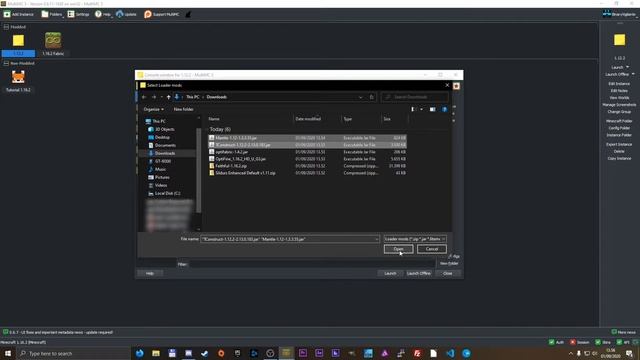Open Minecraft Folder from the sidebar
The width and height of the screenshot is (640, 360).
pyautogui.click(x=619, y=121)
